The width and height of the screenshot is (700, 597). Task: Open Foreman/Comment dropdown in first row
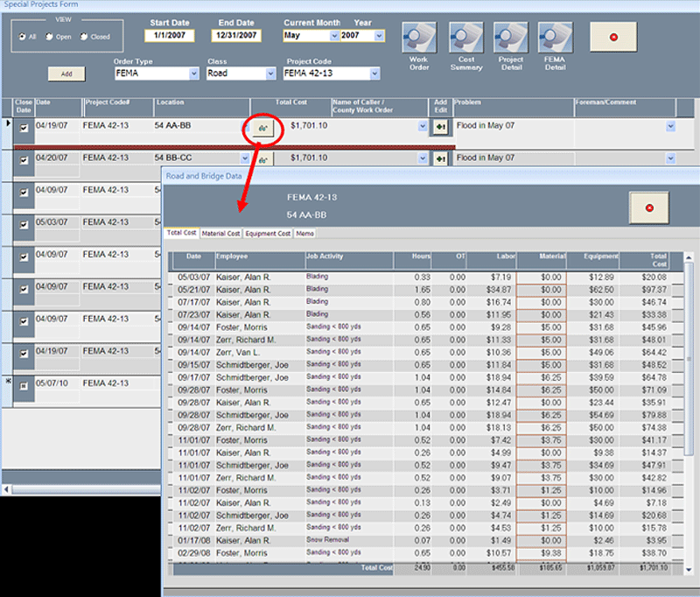point(670,126)
